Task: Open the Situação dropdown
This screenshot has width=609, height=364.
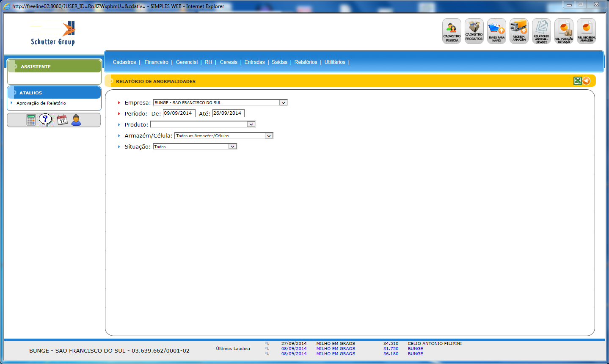Action: [232, 146]
